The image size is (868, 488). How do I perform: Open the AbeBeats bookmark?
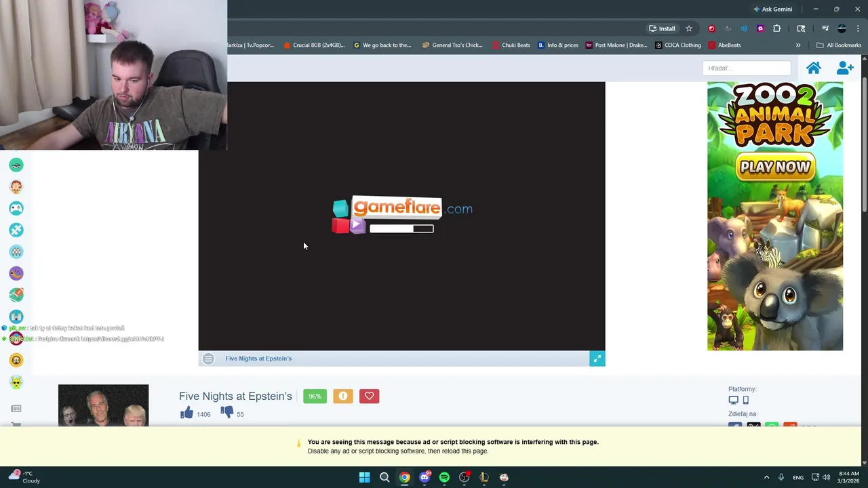(725, 45)
